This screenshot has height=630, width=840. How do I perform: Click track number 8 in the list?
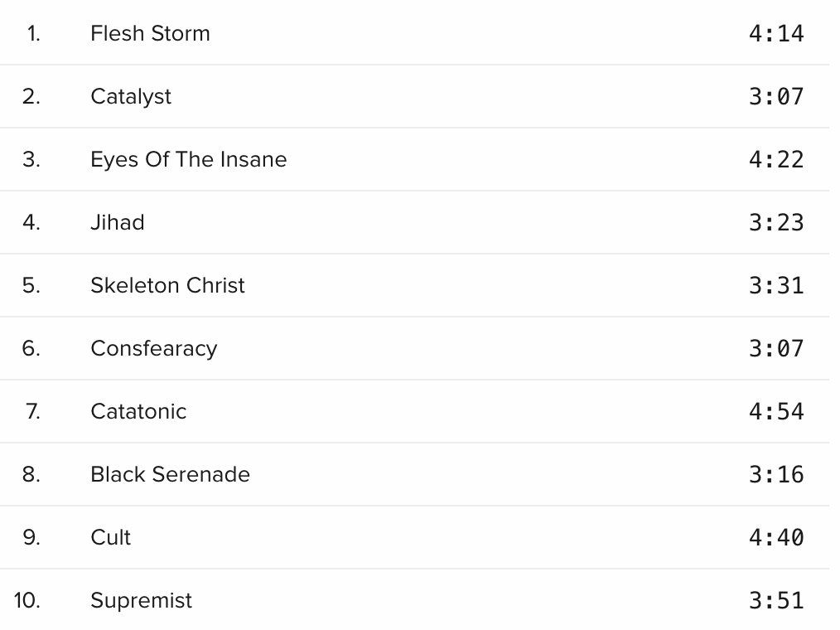click(x=31, y=474)
